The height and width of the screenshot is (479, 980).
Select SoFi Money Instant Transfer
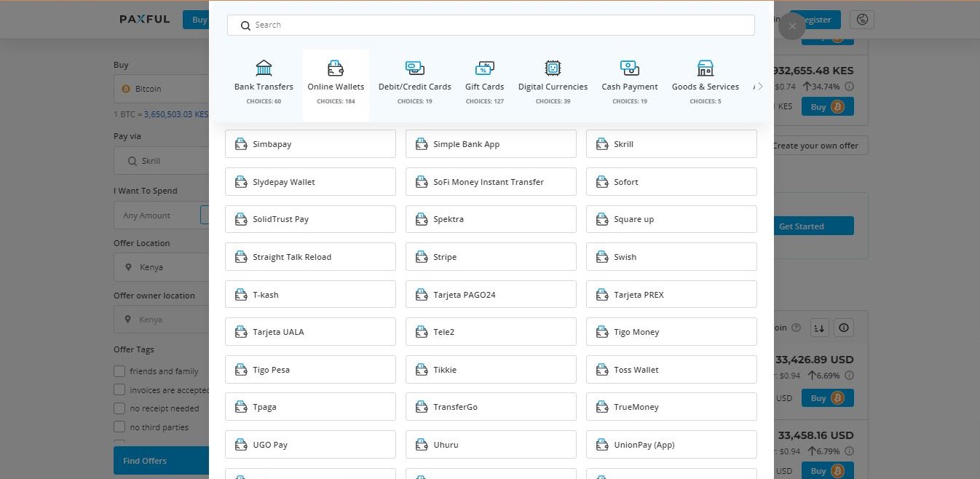tap(491, 182)
